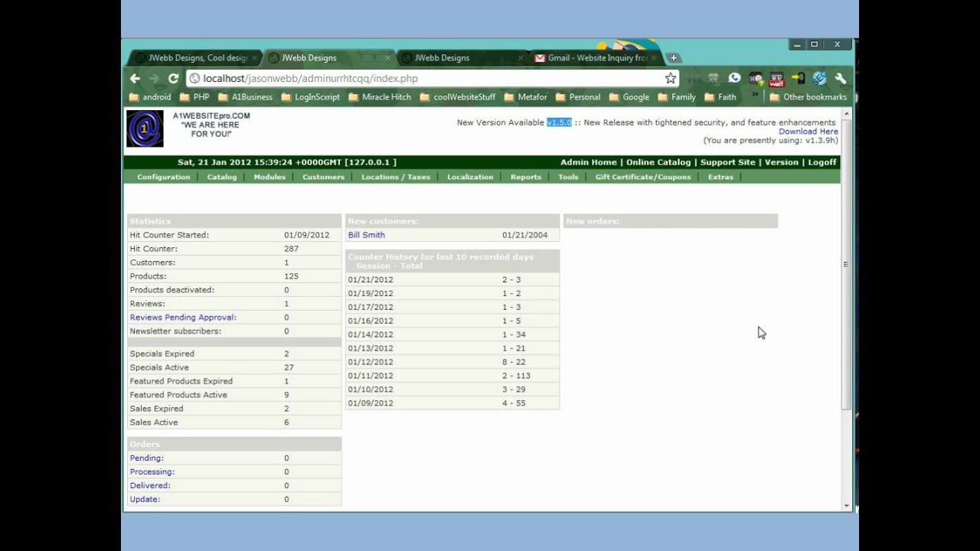Open the Localization admin menu
The width and height of the screenshot is (980, 551).
click(470, 177)
